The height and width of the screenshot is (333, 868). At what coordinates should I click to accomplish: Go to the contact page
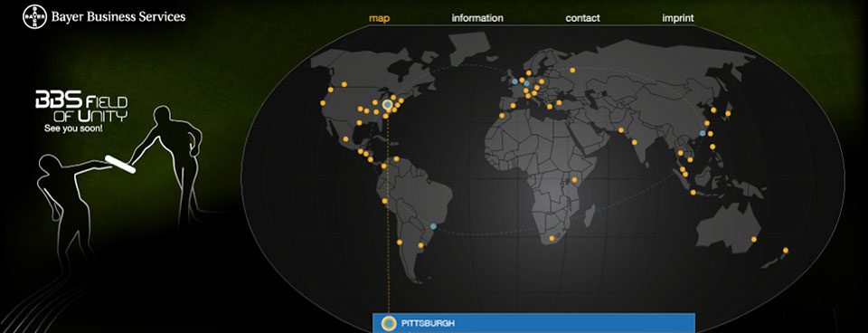582,18
